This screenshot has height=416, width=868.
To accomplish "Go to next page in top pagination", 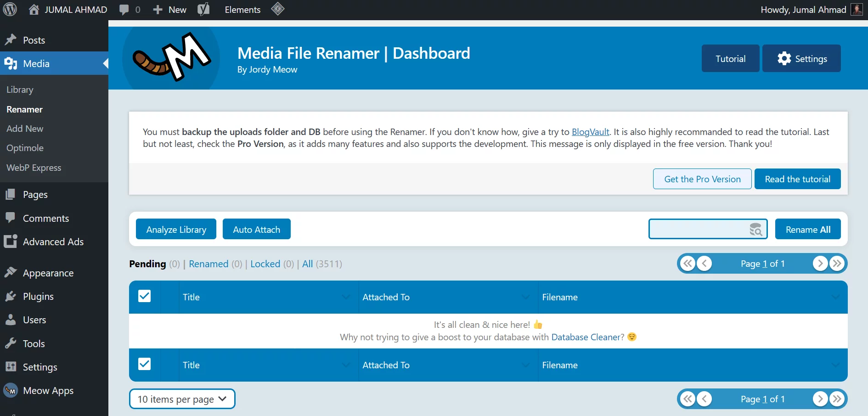I will [820, 264].
